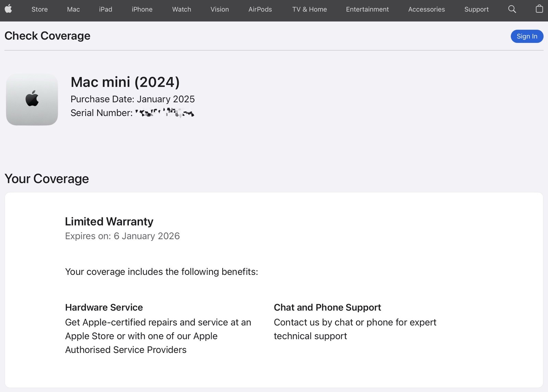Open the Watch menu item

(182, 9)
